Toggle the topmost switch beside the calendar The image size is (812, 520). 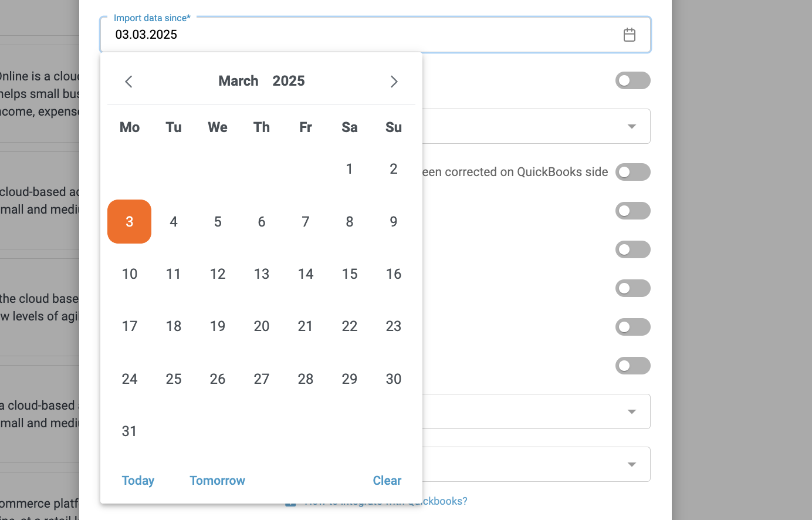point(633,80)
